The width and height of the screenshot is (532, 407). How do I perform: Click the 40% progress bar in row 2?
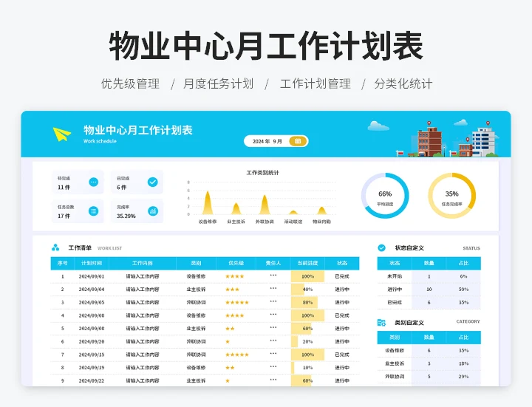298,290
